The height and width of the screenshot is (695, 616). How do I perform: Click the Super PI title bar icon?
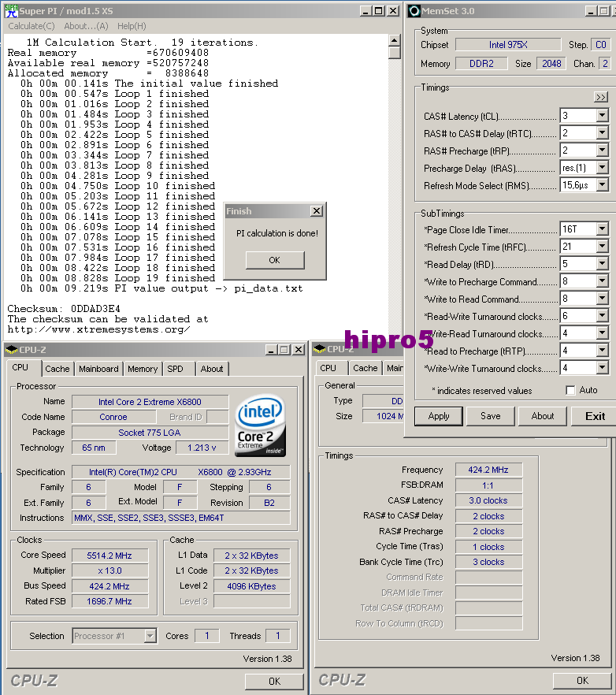(x=9, y=11)
